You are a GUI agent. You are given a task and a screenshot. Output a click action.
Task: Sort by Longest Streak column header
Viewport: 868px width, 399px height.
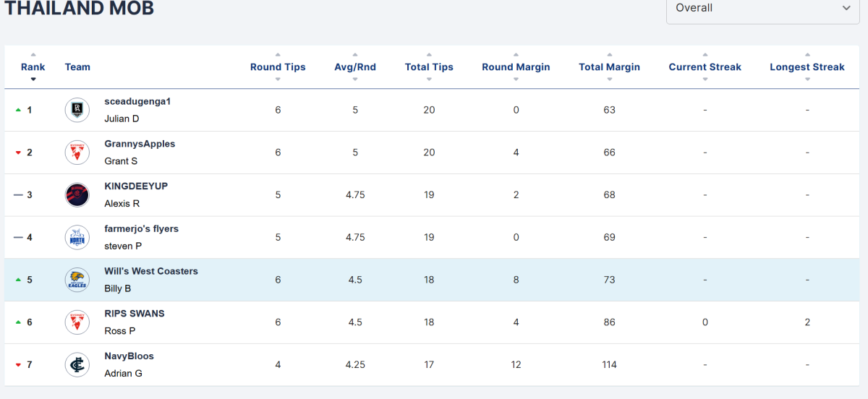pyautogui.click(x=807, y=67)
